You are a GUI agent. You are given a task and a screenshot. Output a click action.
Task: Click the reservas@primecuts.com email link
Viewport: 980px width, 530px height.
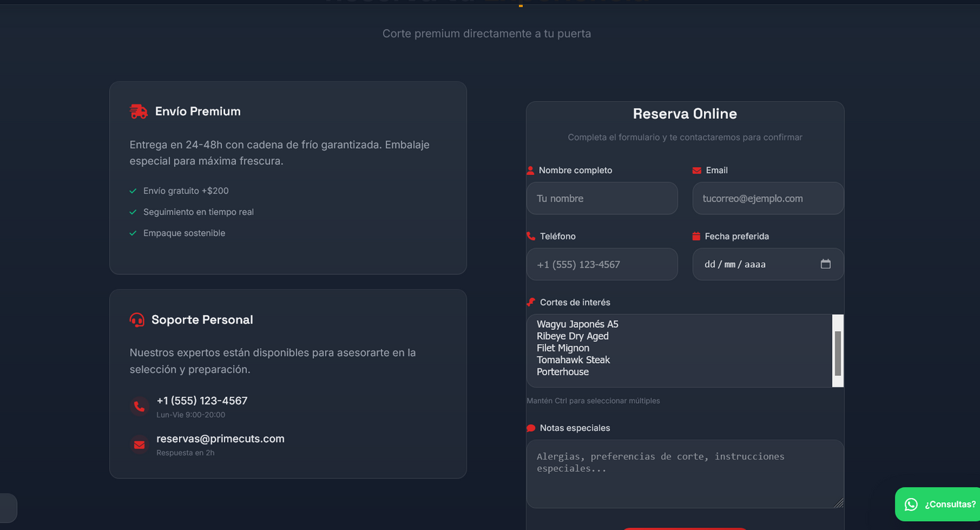tap(220, 438)
